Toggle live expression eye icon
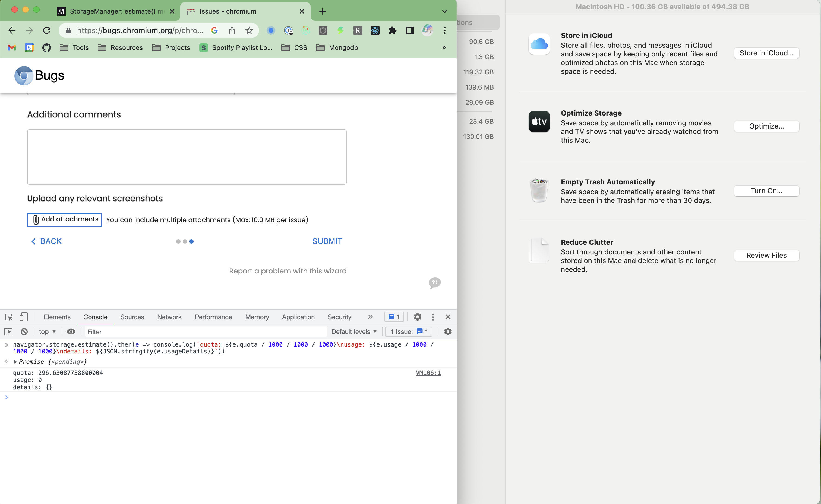Image resolution: width=821 pixels, height=504 pixels. (71, 332)
